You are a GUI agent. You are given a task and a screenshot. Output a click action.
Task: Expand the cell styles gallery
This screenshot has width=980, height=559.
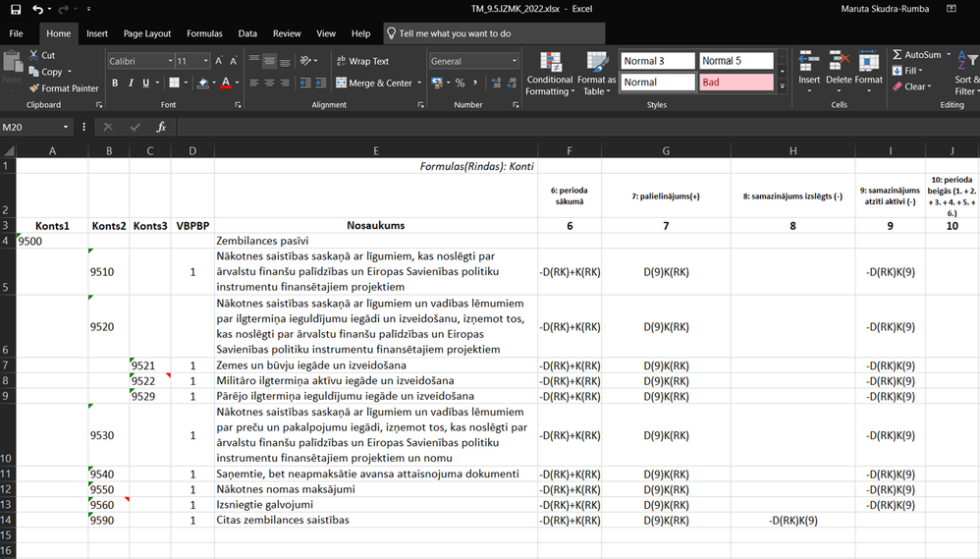coord(782,86)
